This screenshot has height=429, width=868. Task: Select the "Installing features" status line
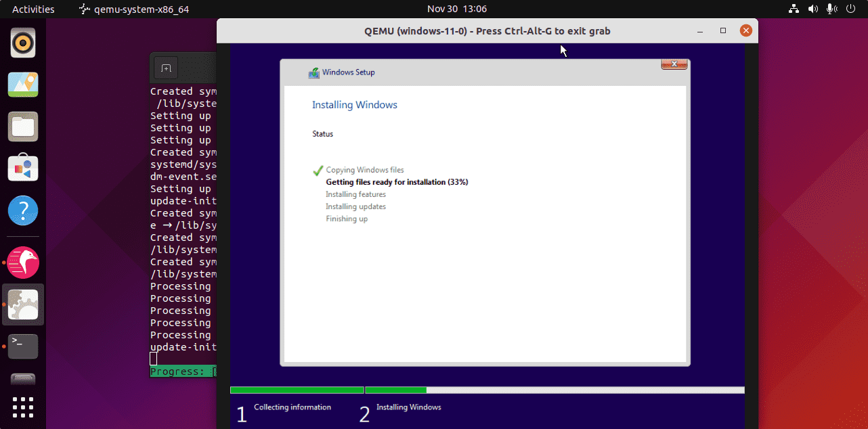pos(355,194)
